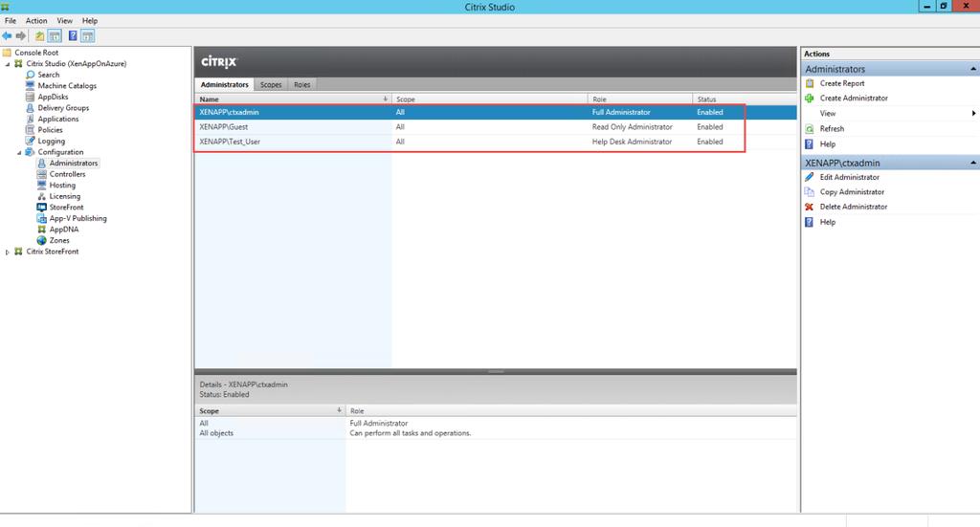
Task: Click Help under XENAPP\ctxadmin actions
Action: pos(828,222)
